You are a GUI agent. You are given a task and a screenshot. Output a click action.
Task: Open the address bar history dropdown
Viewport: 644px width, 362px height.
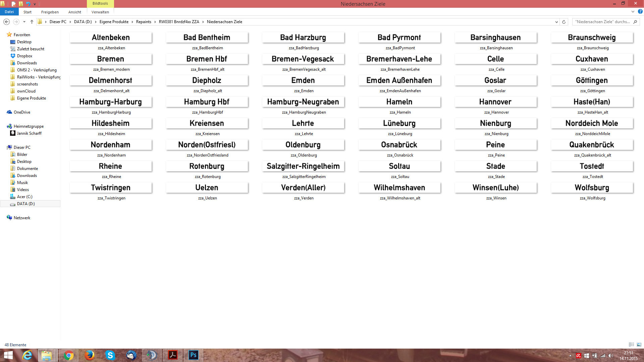[556, 22]
